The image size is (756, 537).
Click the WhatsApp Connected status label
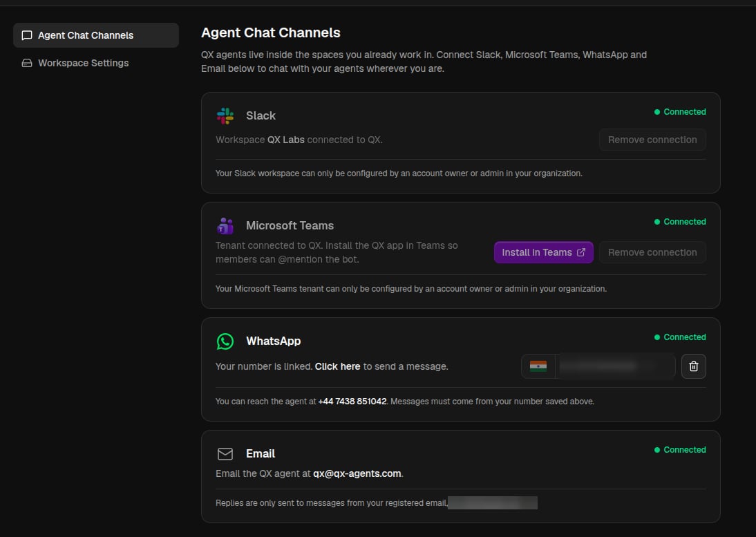[x=680, y=337]
